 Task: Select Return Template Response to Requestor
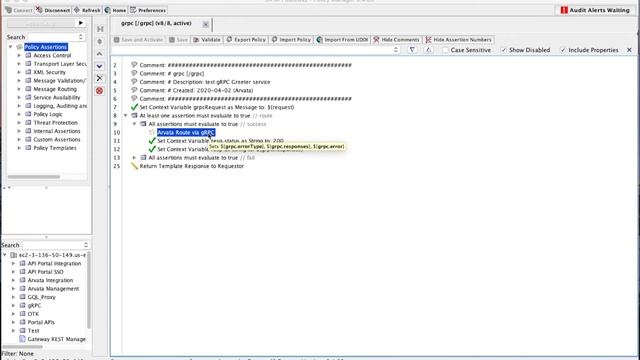[191, 166]
